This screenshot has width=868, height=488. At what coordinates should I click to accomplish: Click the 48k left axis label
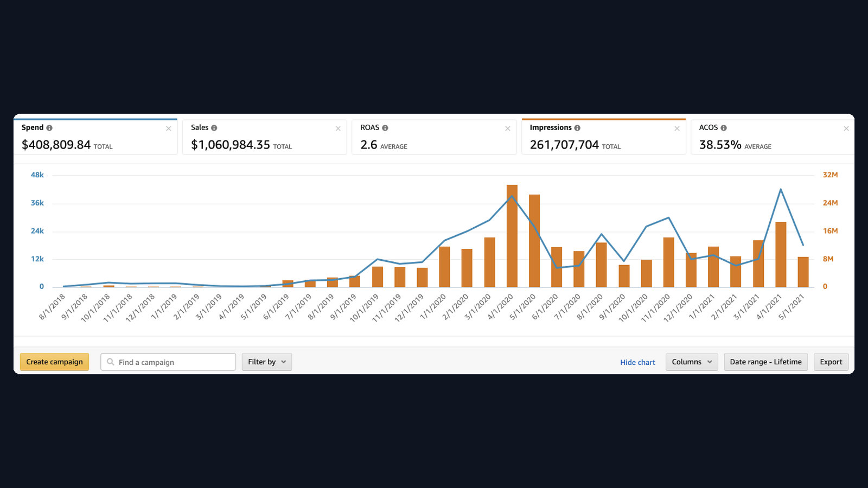(x=37, y=175)
